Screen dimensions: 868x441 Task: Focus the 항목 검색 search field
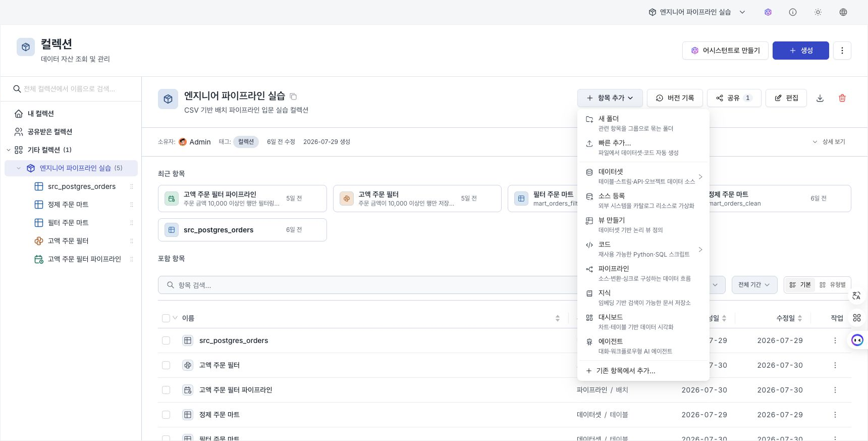pyautogui.click(x=367, y=285)
